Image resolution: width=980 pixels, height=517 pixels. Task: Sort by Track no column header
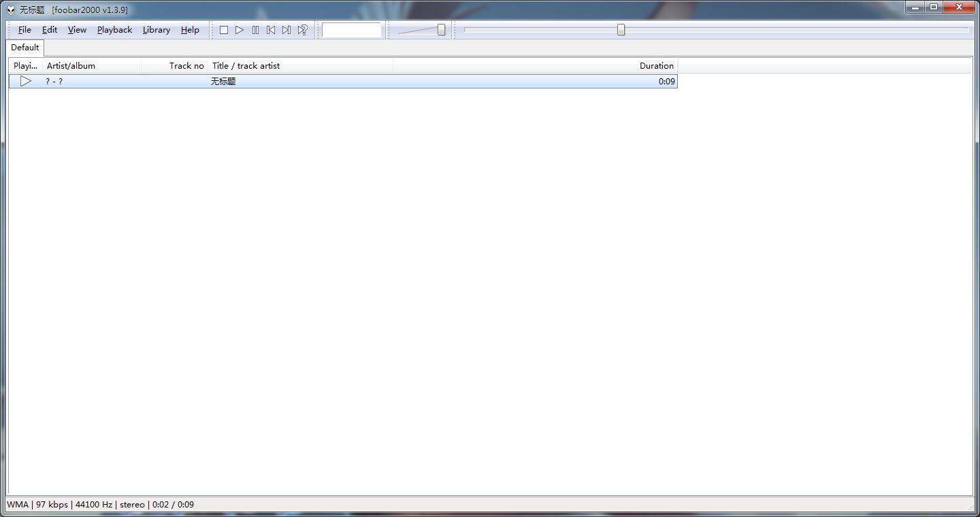174,66
